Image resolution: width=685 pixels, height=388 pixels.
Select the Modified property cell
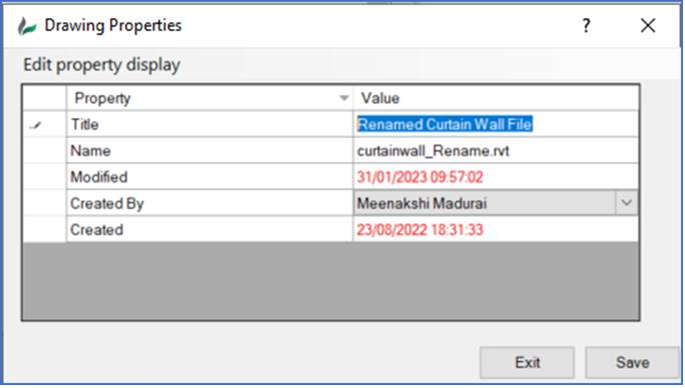coord(209,177)
